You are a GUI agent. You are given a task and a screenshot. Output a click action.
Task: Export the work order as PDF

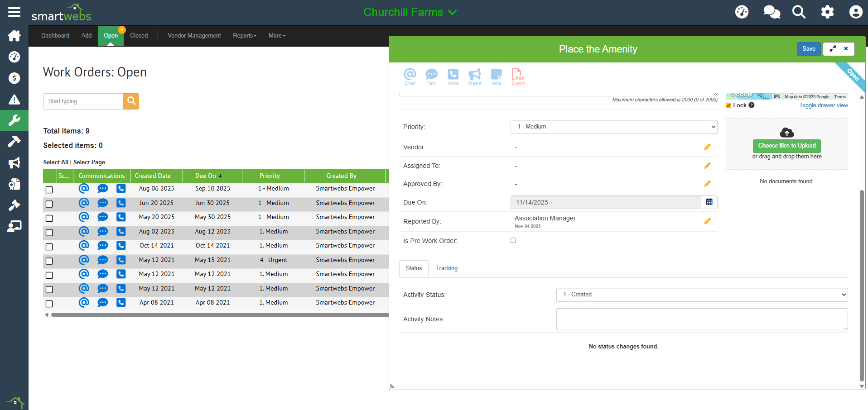point(517,75)
